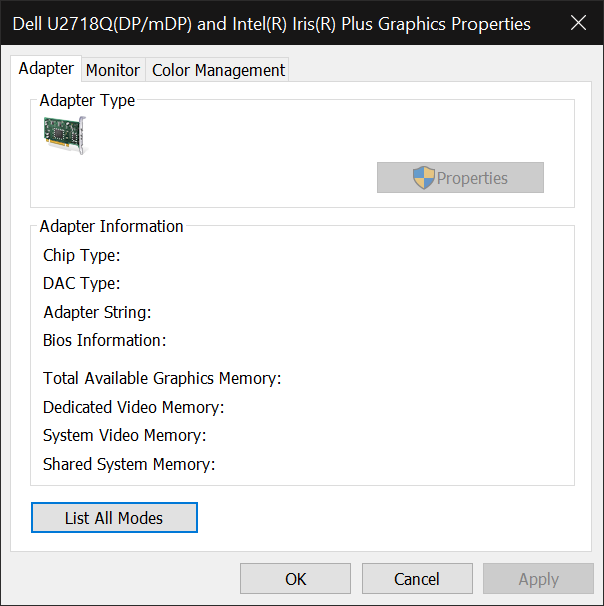Click Dedicated Video Memory label
Screen dimensions: 604x606
coord(133,407)
